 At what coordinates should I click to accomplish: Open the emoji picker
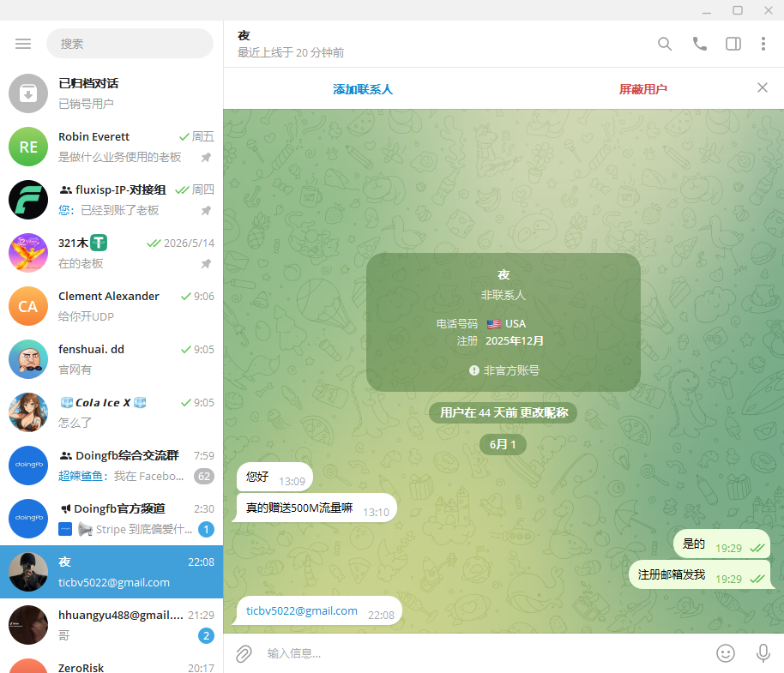click(x=726, y=653)
